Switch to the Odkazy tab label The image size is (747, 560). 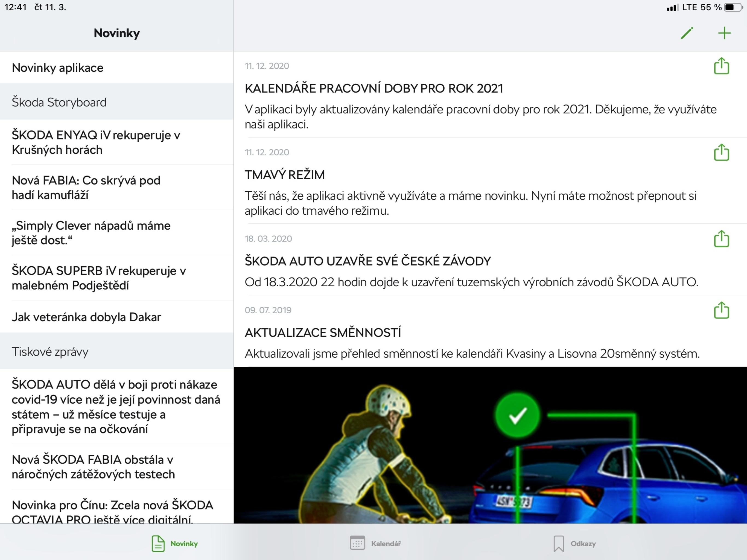[583, 543]
